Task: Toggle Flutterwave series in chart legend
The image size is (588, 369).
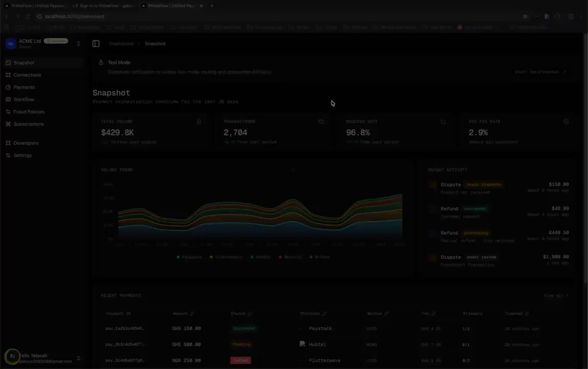Action: [226, 257]
